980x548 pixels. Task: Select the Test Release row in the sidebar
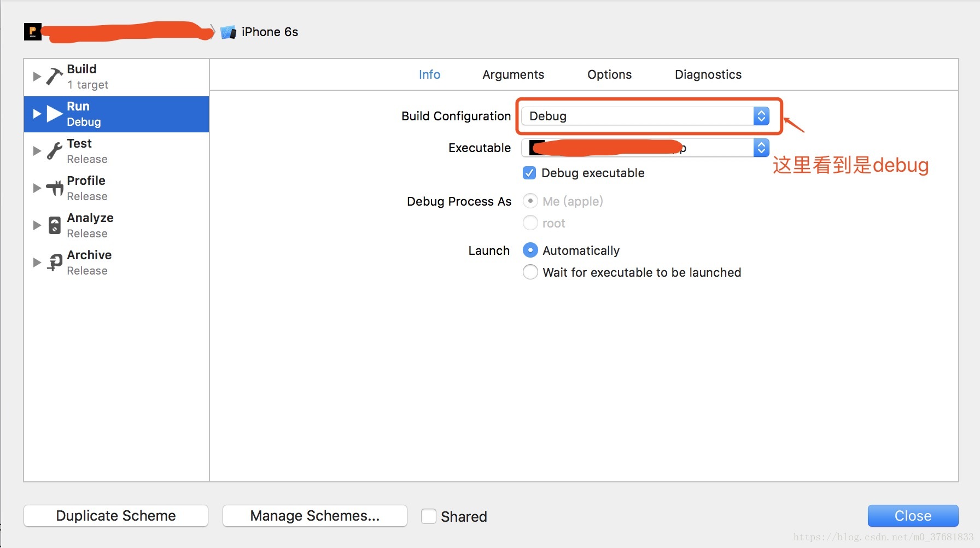[116, 151]
